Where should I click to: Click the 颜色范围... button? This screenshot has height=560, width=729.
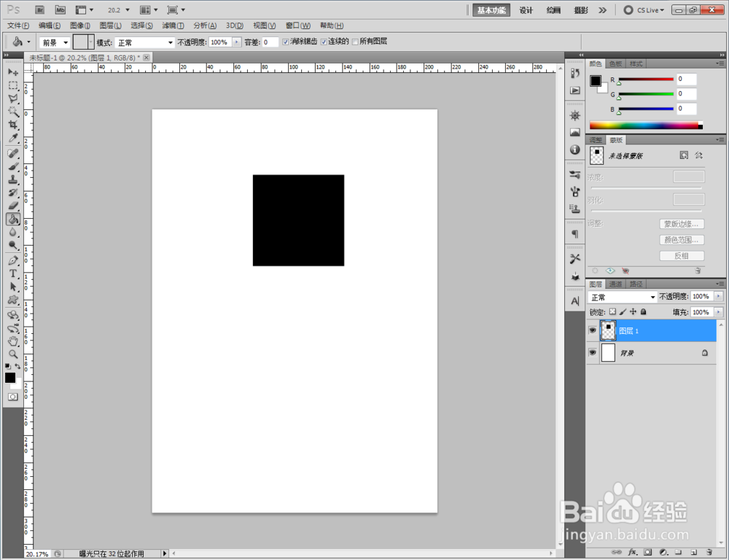(682, 240)
